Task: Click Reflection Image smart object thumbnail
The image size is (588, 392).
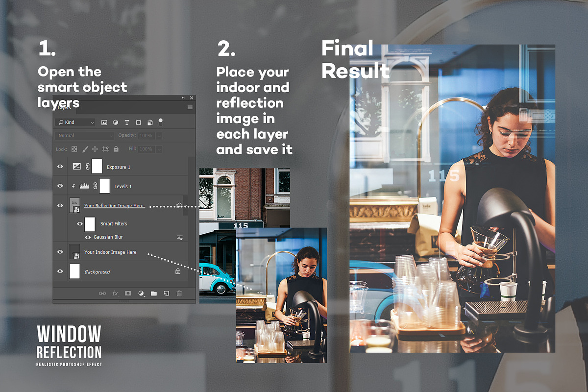Action: [75, 206]
